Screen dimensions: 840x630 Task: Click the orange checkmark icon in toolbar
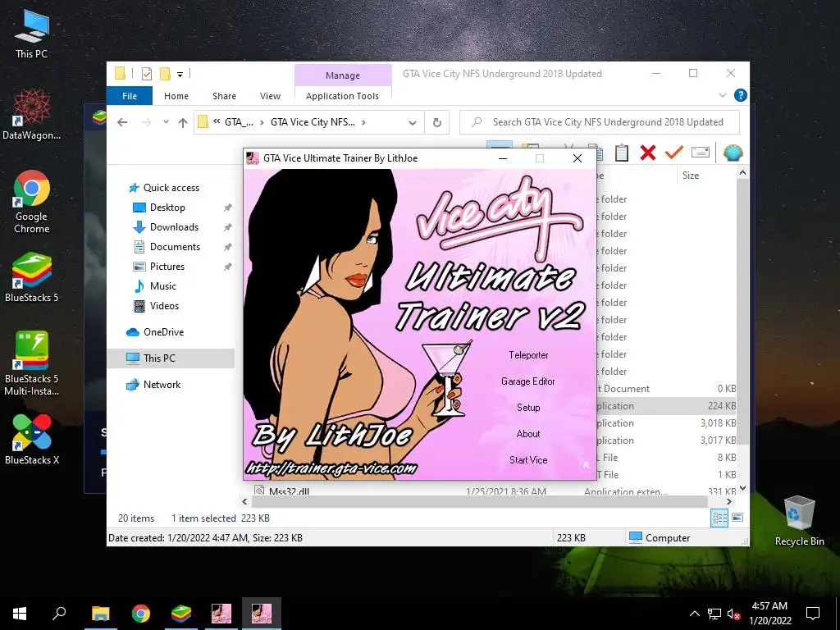pyautogui.click(x=674, y=153)
